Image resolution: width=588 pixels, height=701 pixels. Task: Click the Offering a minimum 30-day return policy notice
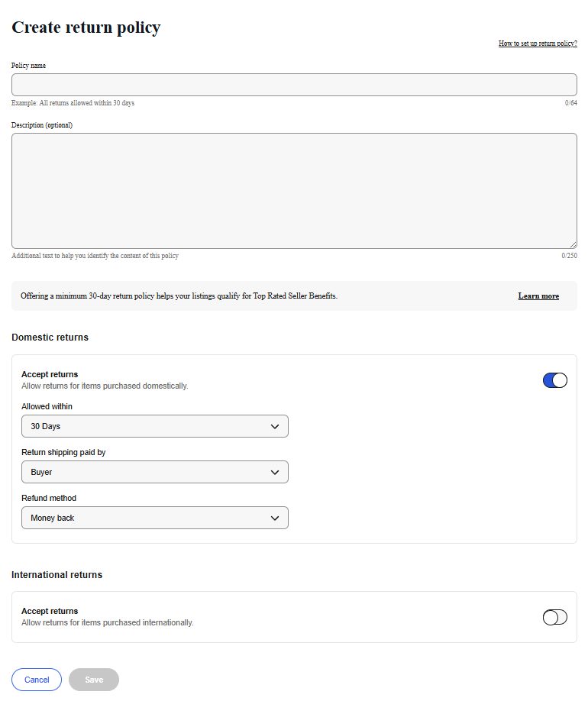(x=179, y=296)
